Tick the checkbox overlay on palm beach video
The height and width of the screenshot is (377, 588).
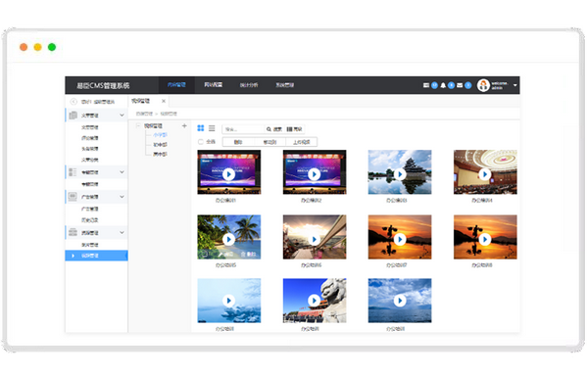[205, 254]
